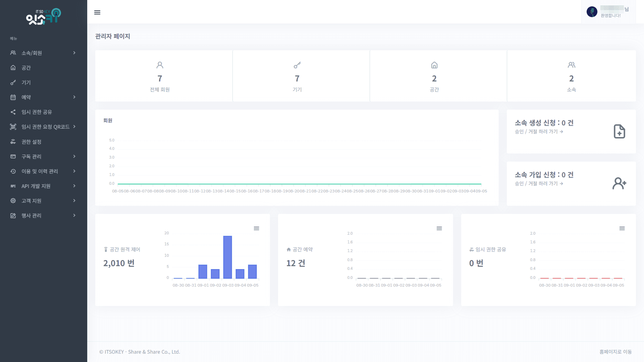This screenshot has width=644, height=362.
Task: Open the 기기 key icon menu item
Action: tap(13, 82)
